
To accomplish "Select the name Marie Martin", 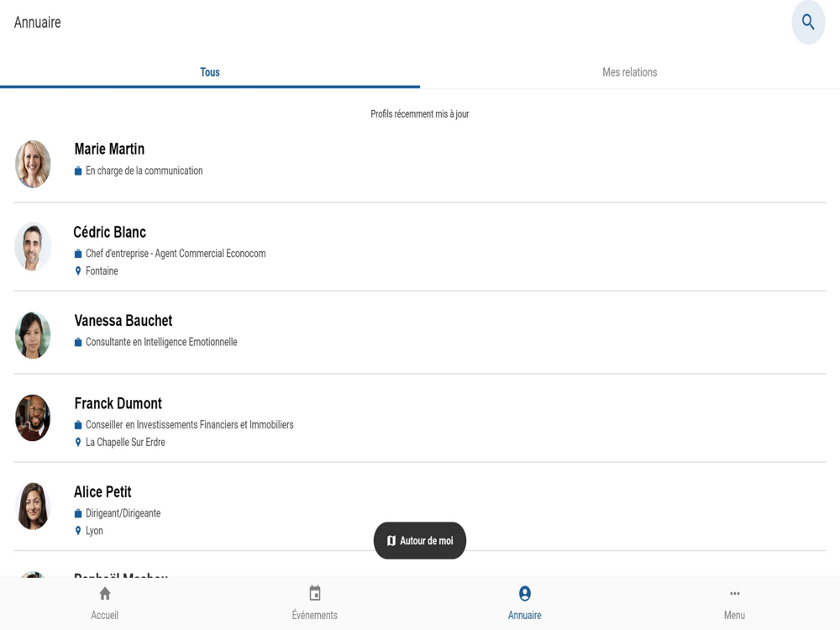I will [x=109, y=149].
